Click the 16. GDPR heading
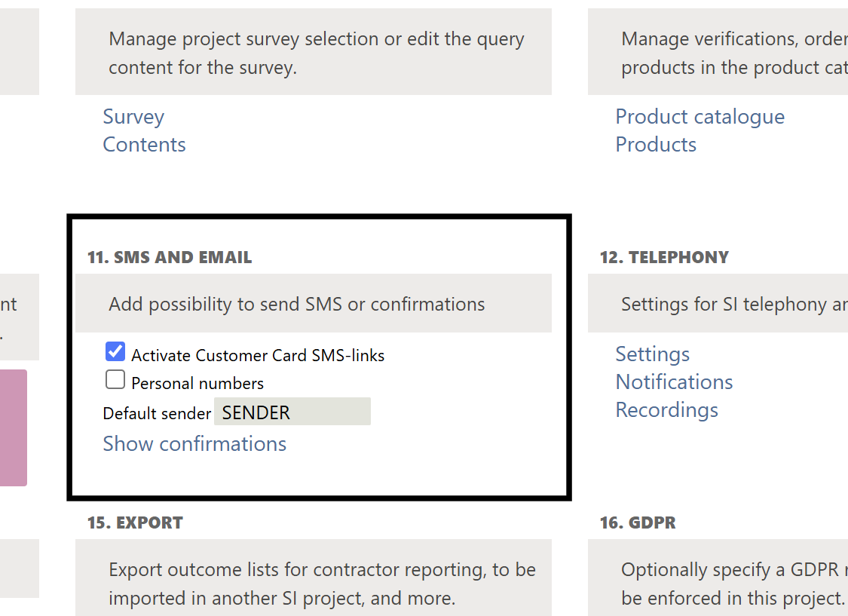The image size is (848, 616). 638,523
